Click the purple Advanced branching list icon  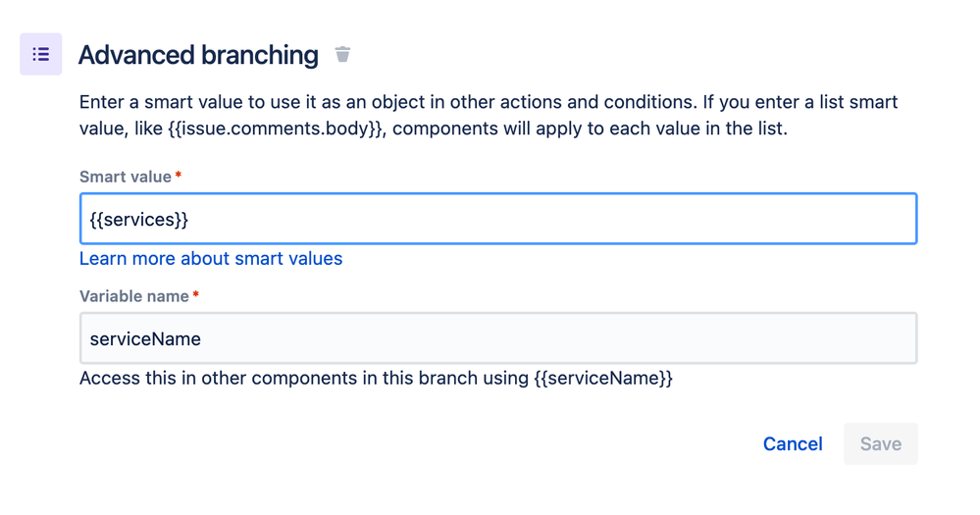tap(40, 54)
